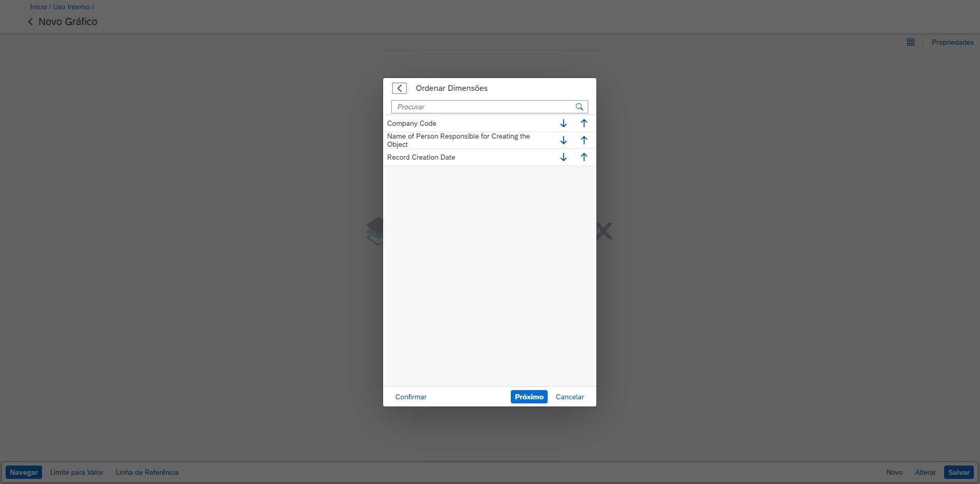Open the table view grid icon
The height and width of the screenshot is (484, 980).
pyautogui.click(x=910, y=42)
